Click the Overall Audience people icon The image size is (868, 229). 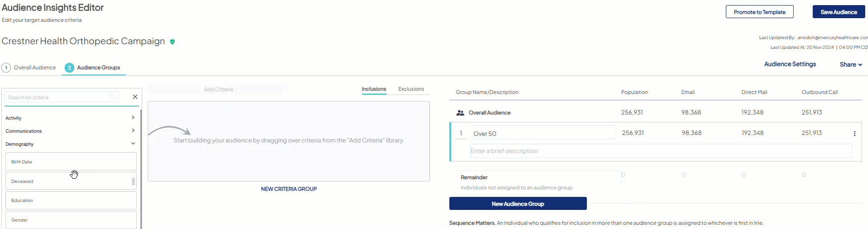click(460, 113)
